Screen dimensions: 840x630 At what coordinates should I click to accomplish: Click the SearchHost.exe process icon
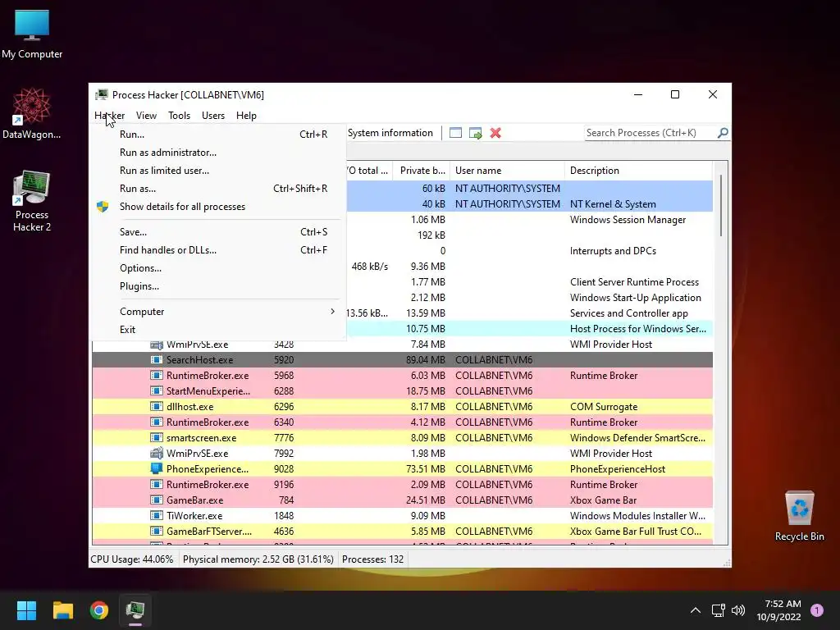[157, 360]
